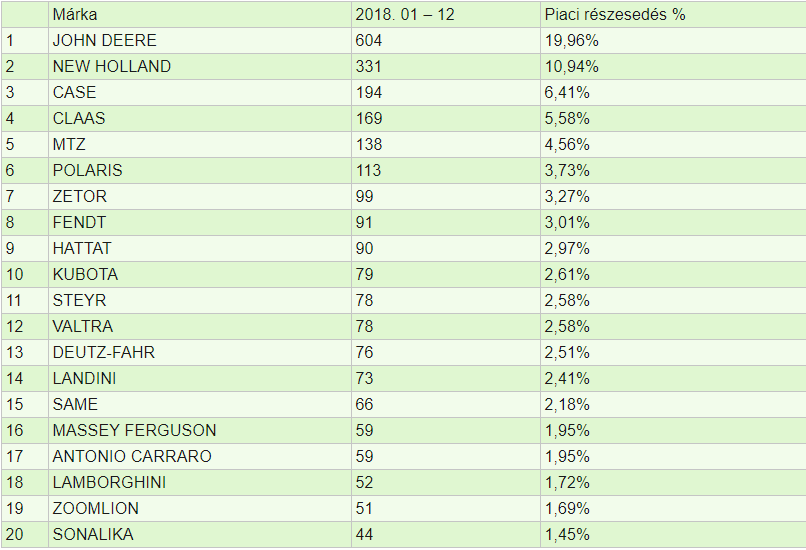
Task: Click the 19,96% market share value
Action: pyautogui.click(x=572, y=41)
